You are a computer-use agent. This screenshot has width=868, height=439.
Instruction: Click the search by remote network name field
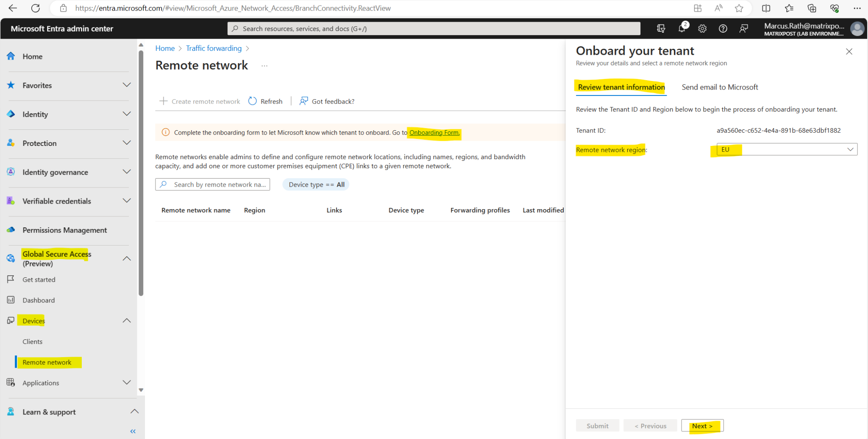click(x=216, y=184)
